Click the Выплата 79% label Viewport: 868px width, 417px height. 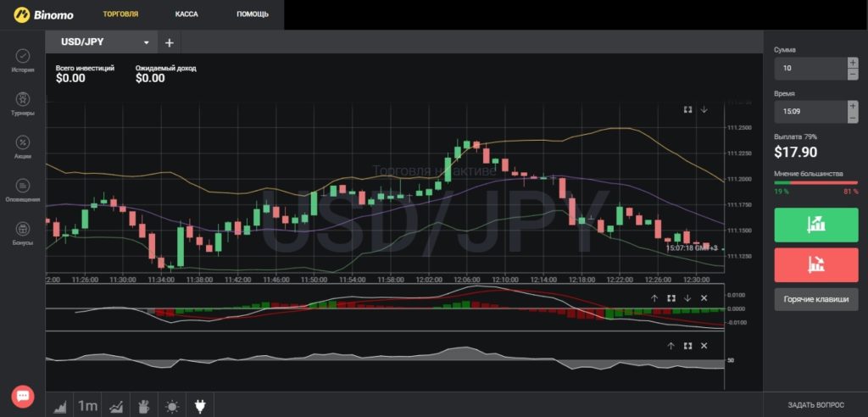click(795, 136)
